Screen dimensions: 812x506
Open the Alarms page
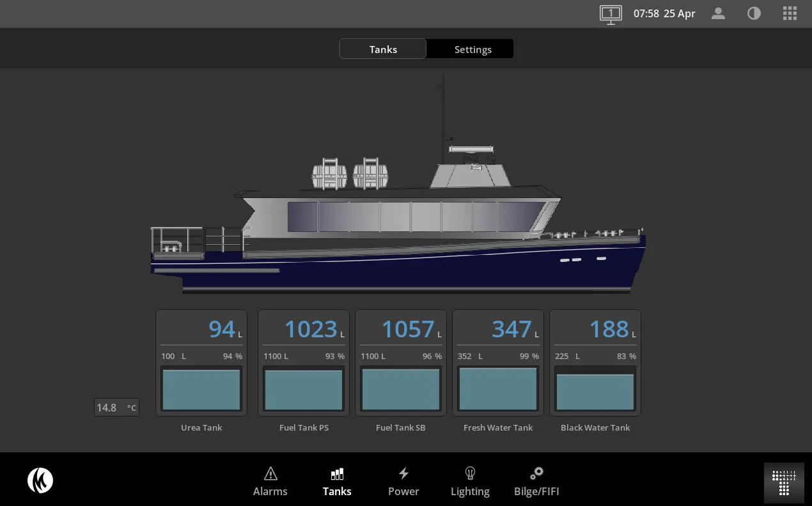[270, 482]
